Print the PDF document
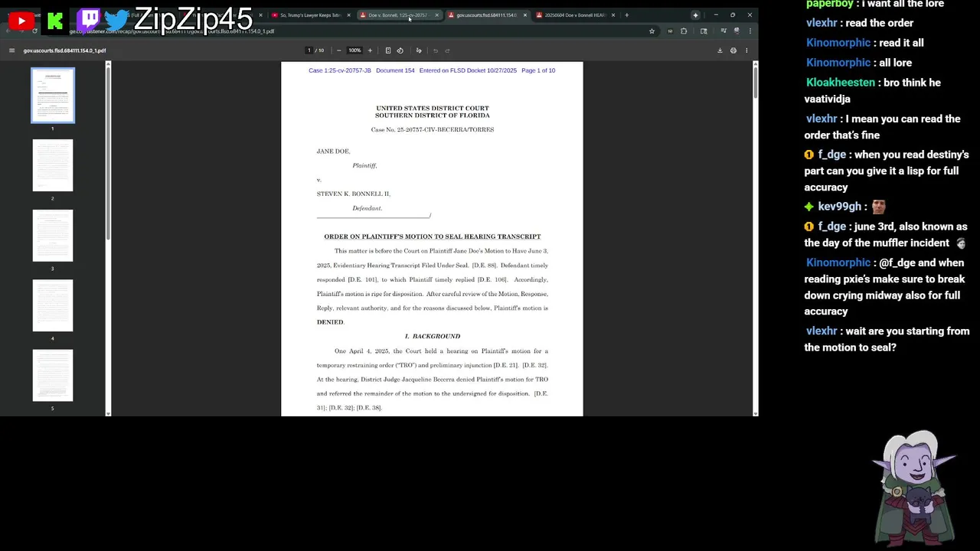 [x=733, y=51]
